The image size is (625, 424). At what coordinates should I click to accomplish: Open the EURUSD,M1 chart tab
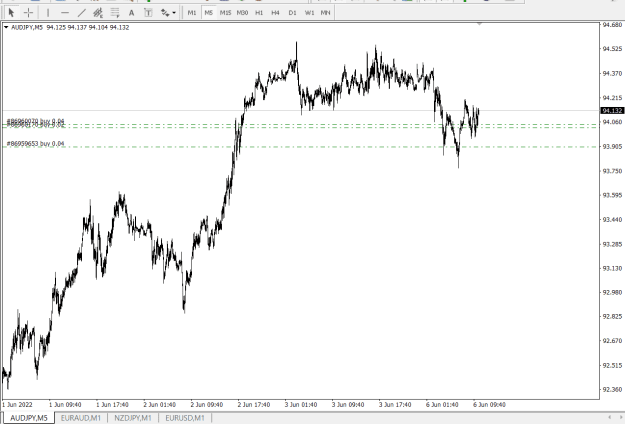185,418
